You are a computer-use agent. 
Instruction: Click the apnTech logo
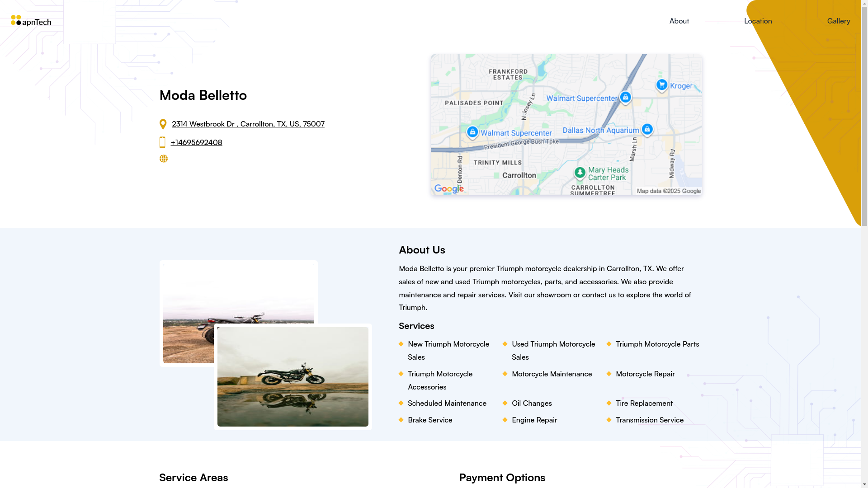31,21
